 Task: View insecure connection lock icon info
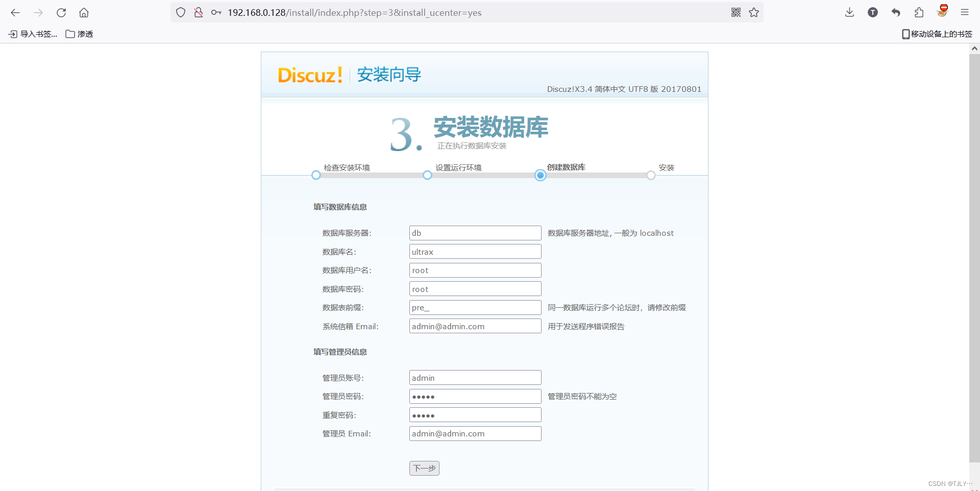(199, 13)
